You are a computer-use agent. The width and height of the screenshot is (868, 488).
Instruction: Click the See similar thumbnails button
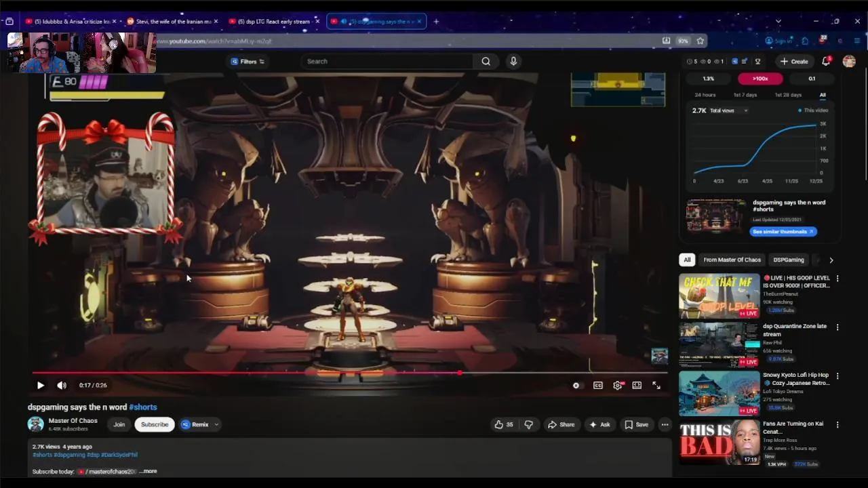pyautogui.click(x=783, y=231)
